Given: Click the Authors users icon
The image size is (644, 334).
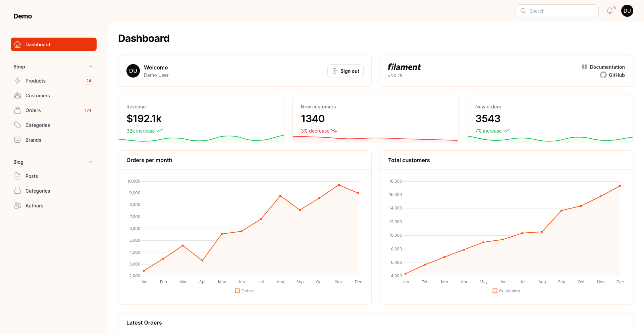Looking at the screenshot, I should pyautogui.click(x=17, y=206).
